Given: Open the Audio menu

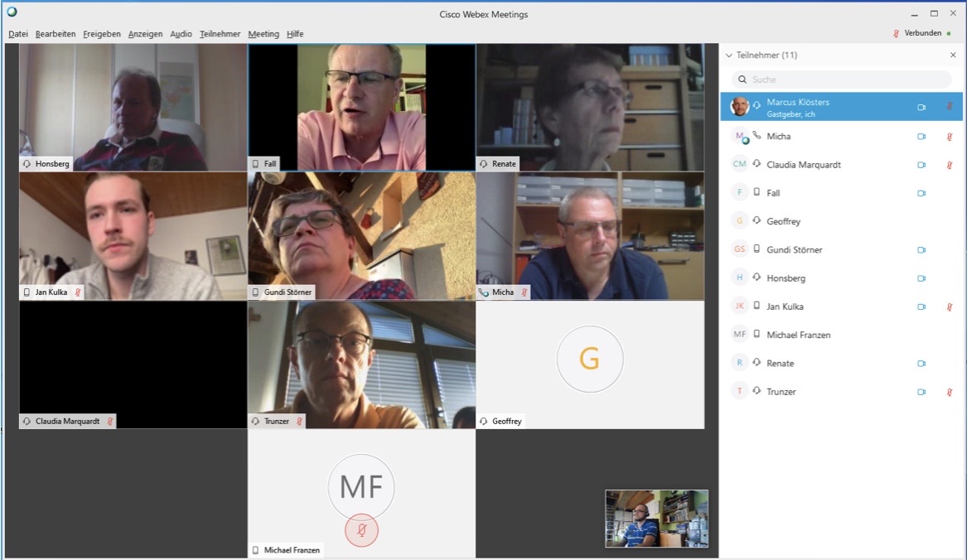Looking at the screenshot, I should point(181,34).
